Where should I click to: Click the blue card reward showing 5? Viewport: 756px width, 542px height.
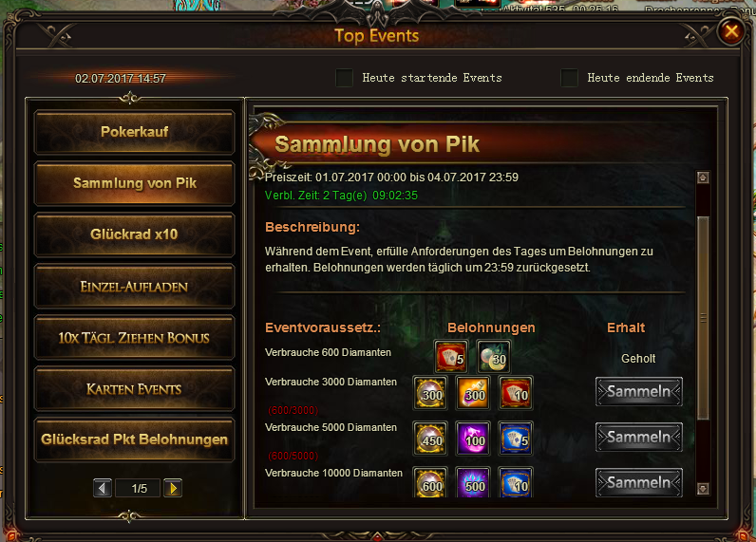pyautogui.click(x=516, y=439)
